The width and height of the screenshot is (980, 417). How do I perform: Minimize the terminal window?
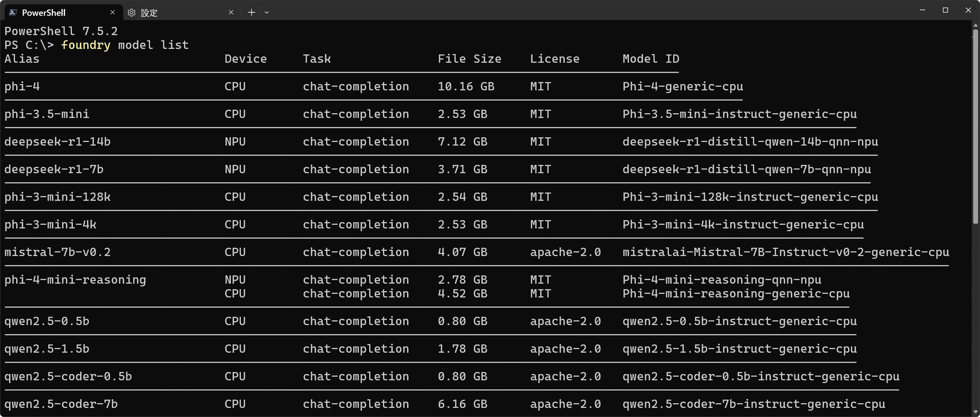point(923,10)
